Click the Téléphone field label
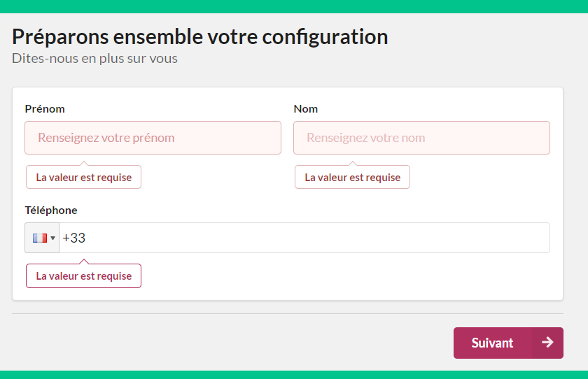Viewport: 588px width, 379px height. pos(51,210)
